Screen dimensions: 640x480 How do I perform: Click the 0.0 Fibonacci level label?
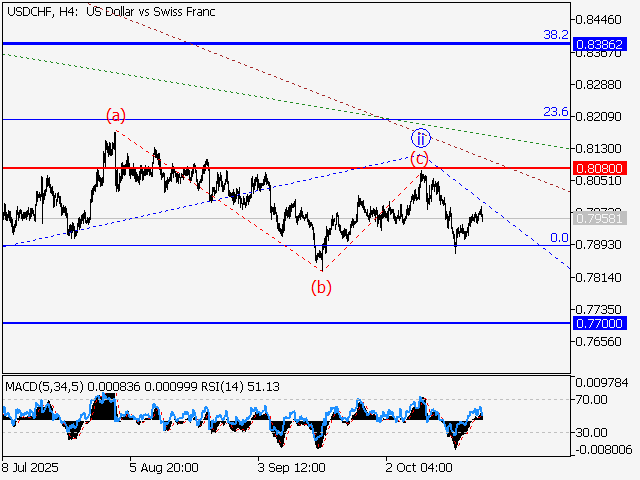tap(560, 238)
